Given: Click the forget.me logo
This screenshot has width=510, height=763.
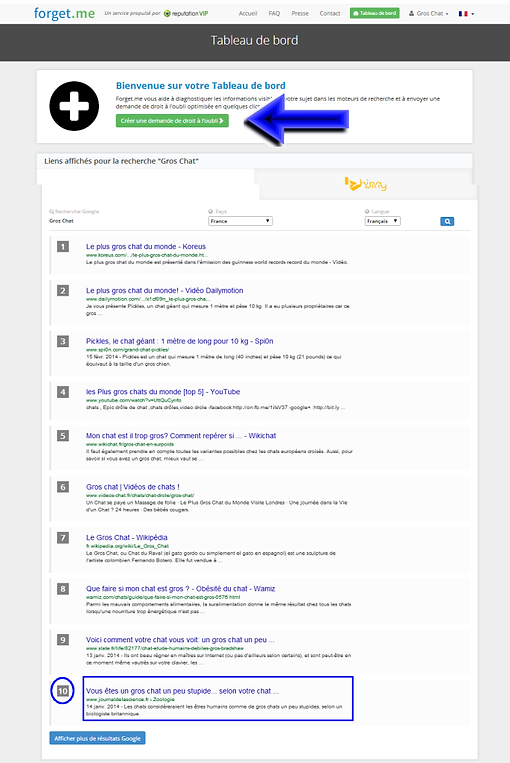Looking at the screenshot, I should (x=64, y=13).
